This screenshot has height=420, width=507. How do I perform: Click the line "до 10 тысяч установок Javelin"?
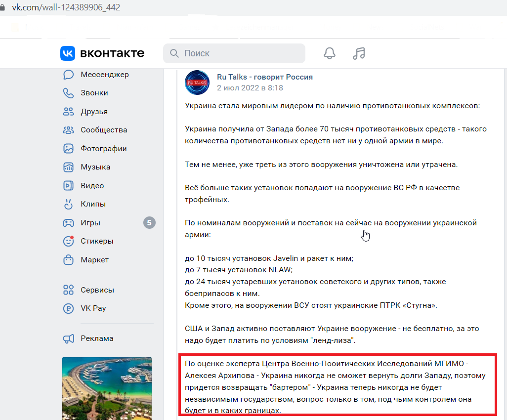269,258
